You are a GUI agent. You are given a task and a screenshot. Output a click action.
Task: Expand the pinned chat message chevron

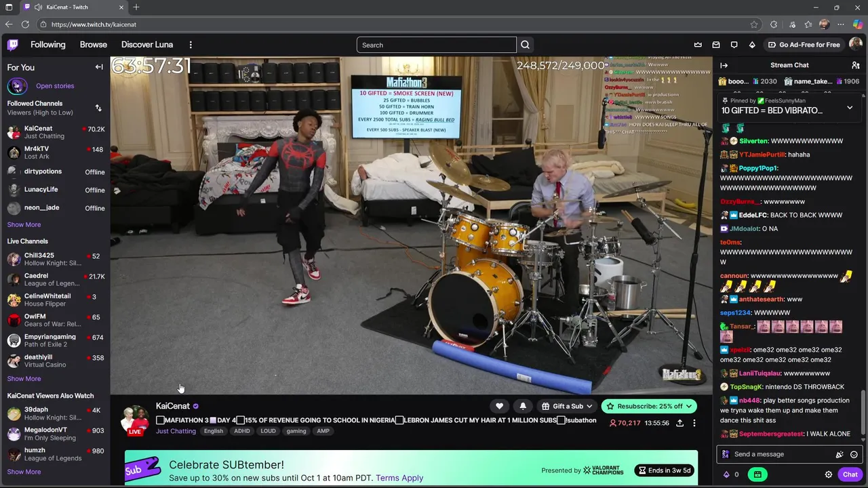850,108
